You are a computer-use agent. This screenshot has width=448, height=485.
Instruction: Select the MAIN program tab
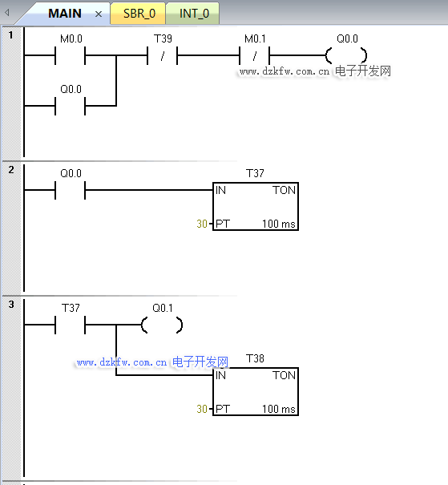pos(65,14)
